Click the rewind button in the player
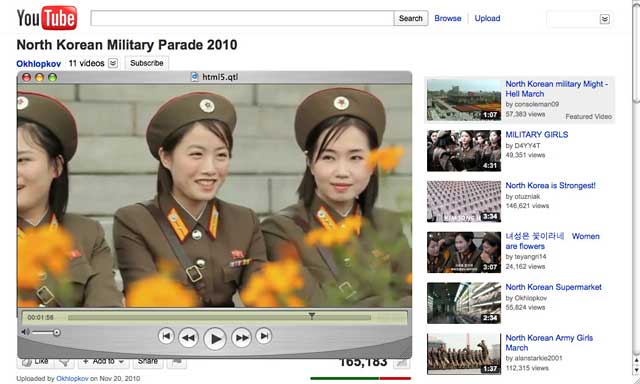Screen dimensions: 640x384 tap(188, 337)
